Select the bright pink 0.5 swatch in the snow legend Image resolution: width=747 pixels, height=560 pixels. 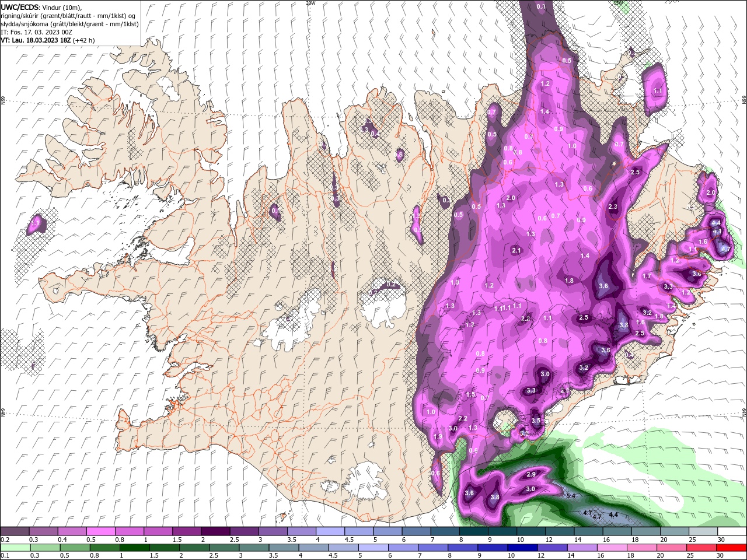[x=101, y=531]
